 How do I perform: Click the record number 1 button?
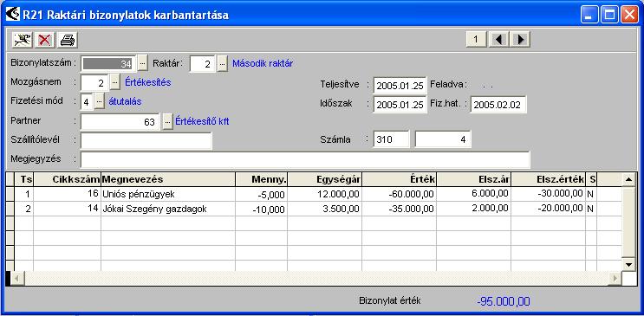pos(476,40)
